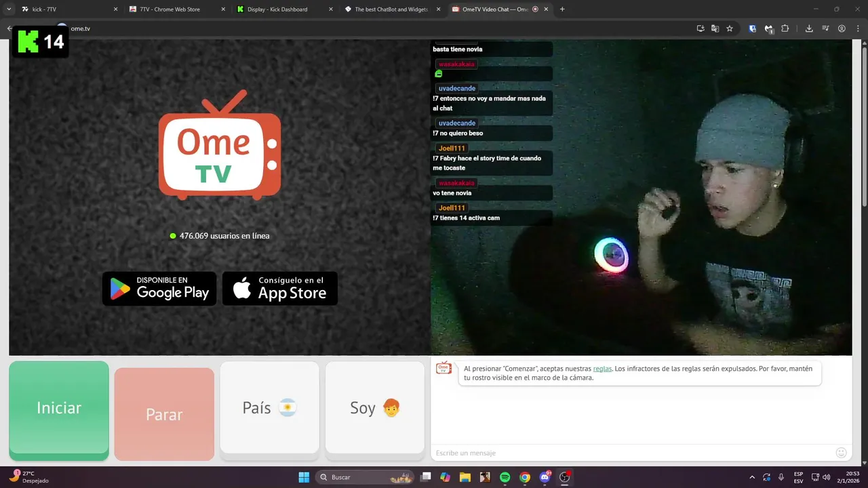Viewport: 868px width, 488px height.
Task: Bookmark this page with the star icon
Action: tap(730, 28)
